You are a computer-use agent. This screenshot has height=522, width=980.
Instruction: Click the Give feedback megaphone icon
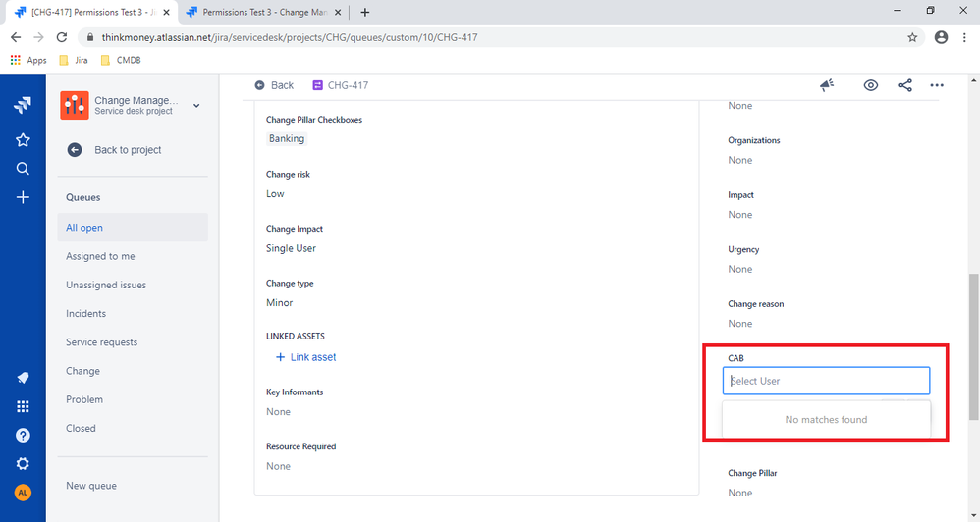827,85
